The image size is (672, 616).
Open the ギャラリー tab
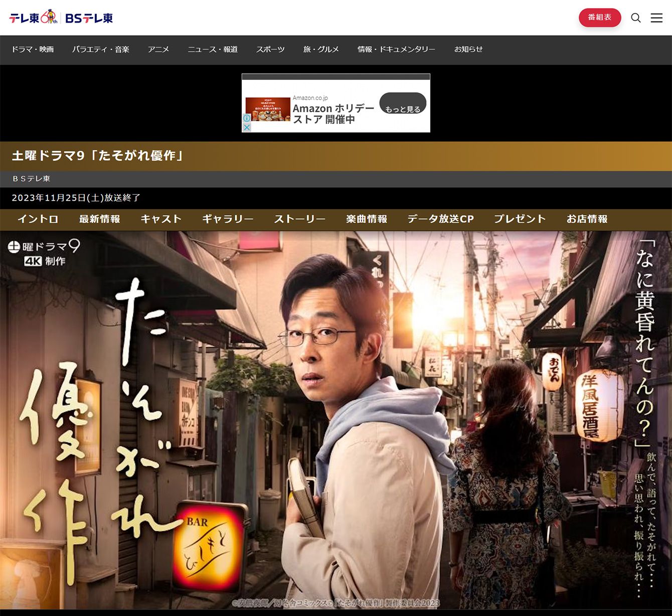228,219
